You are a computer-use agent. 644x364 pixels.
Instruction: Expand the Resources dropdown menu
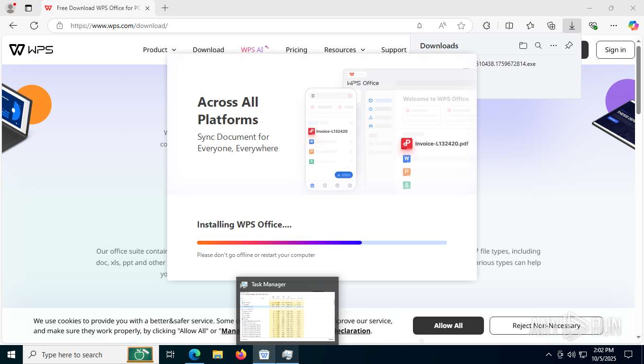[x=345, y=50]
